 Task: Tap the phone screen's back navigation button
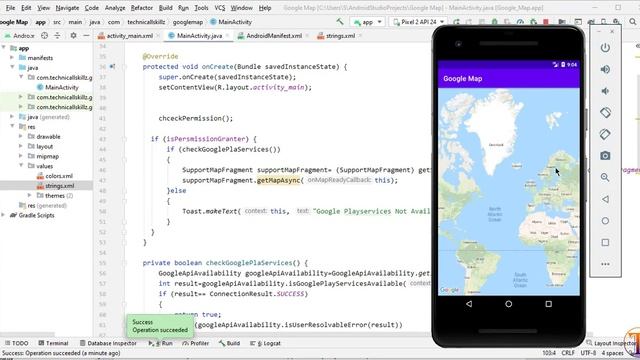(469, 304)
